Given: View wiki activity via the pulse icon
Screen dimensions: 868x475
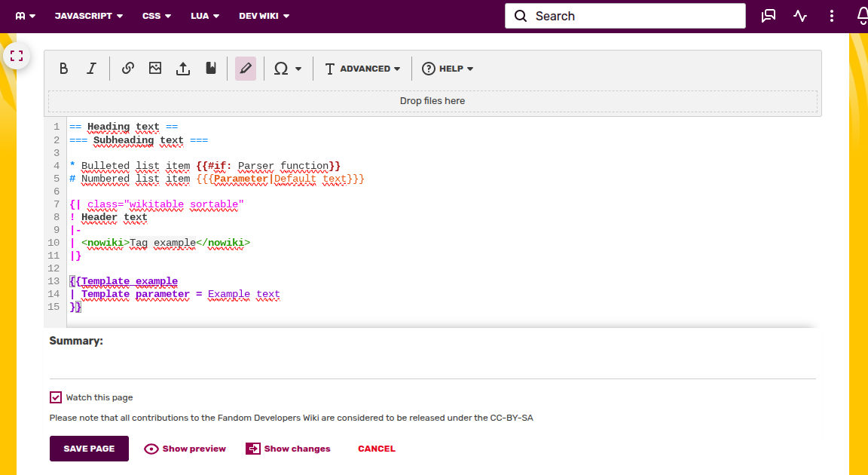Looking at the screenshot, I should tap(799, 15).
